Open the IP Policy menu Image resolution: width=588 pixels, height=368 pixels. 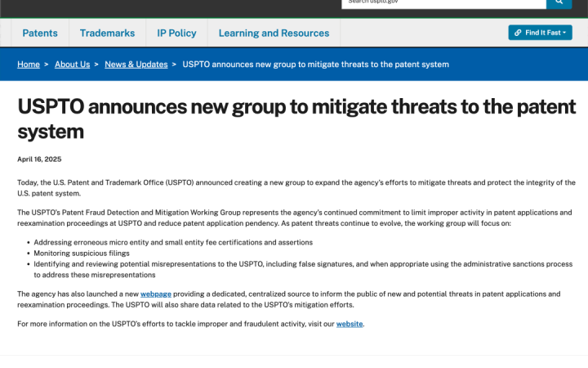pyautogui.click(x=176, y=34)
